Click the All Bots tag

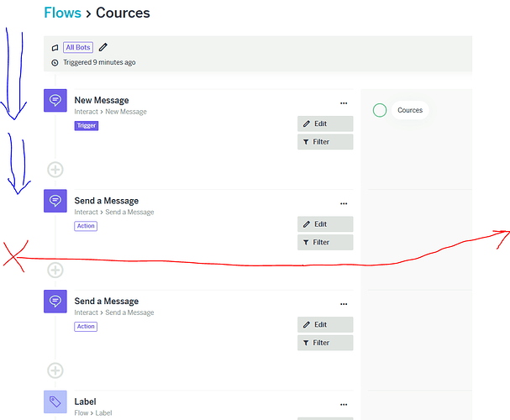(x=78, y=48)
